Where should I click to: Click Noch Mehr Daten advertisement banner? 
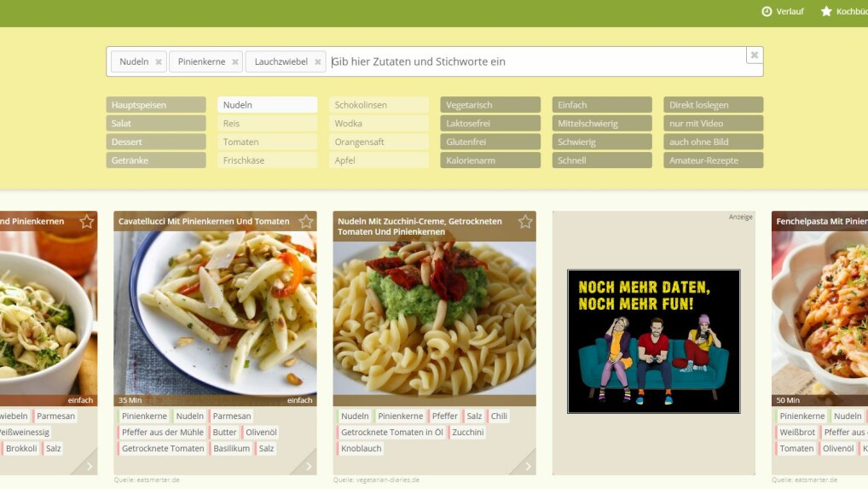pos(654,341)
